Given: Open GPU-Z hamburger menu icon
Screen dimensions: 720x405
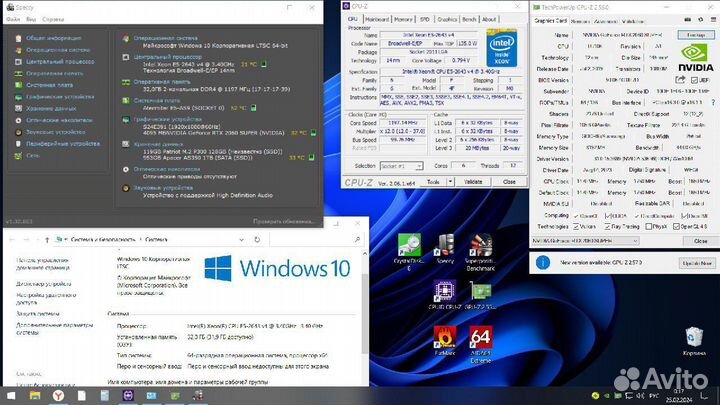Looking at the screenshot, I should tap(713, 20).
